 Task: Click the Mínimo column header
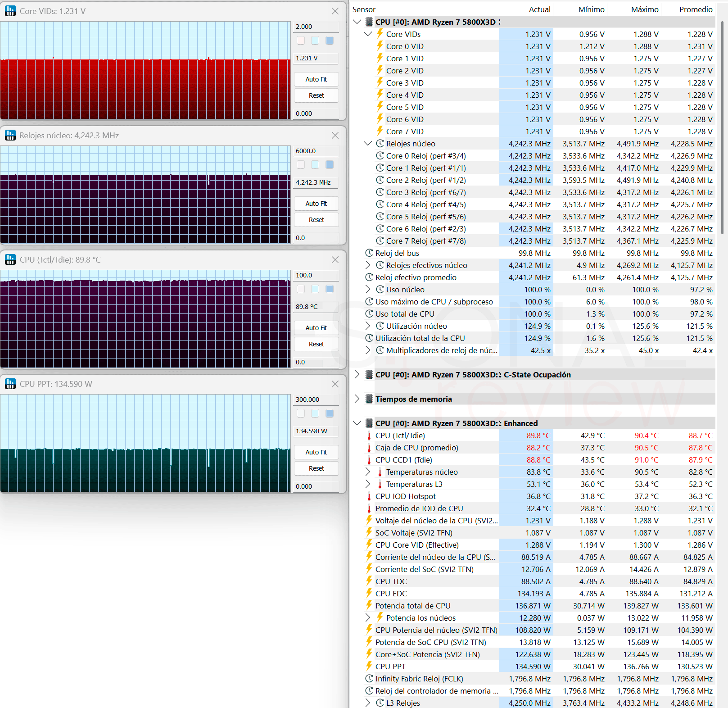click(580, 9)
